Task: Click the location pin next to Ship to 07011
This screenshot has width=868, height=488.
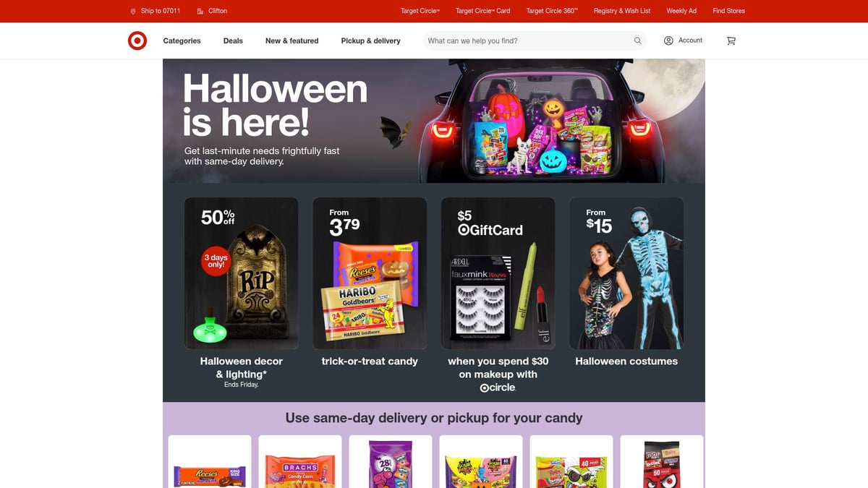Action: [x=133, y=11]
